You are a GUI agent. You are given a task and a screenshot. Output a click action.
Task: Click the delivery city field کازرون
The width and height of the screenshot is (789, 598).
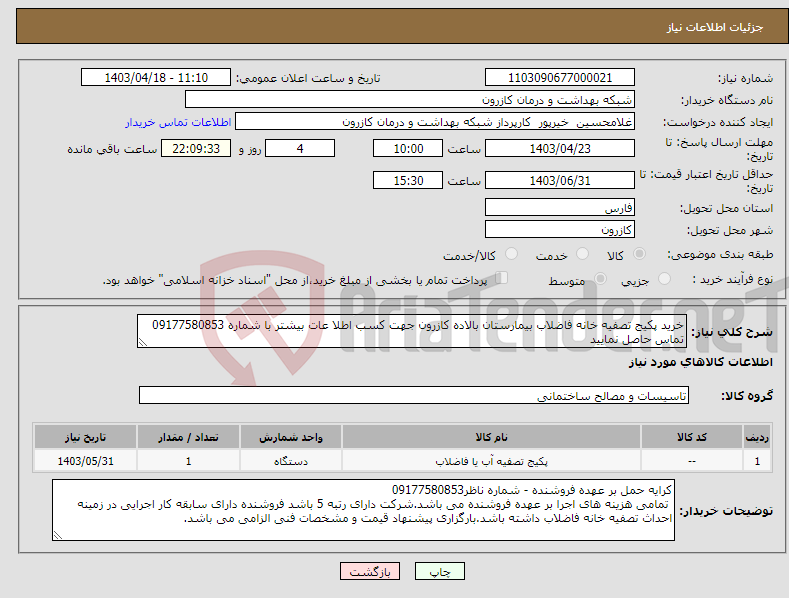click(560, 230)
